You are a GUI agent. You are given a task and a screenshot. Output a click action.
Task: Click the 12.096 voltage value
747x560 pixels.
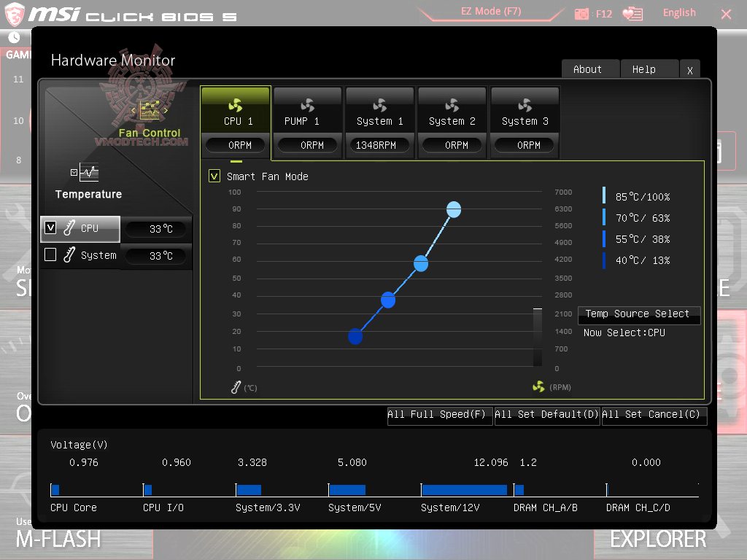tap(491, 462)
